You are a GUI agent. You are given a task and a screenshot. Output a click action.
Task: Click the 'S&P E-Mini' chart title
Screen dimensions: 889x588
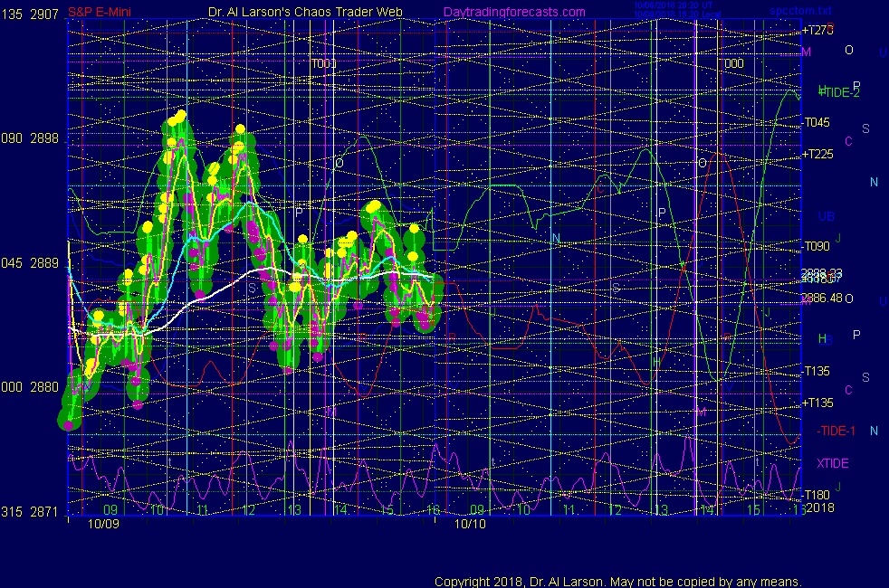tap(100, 12)
